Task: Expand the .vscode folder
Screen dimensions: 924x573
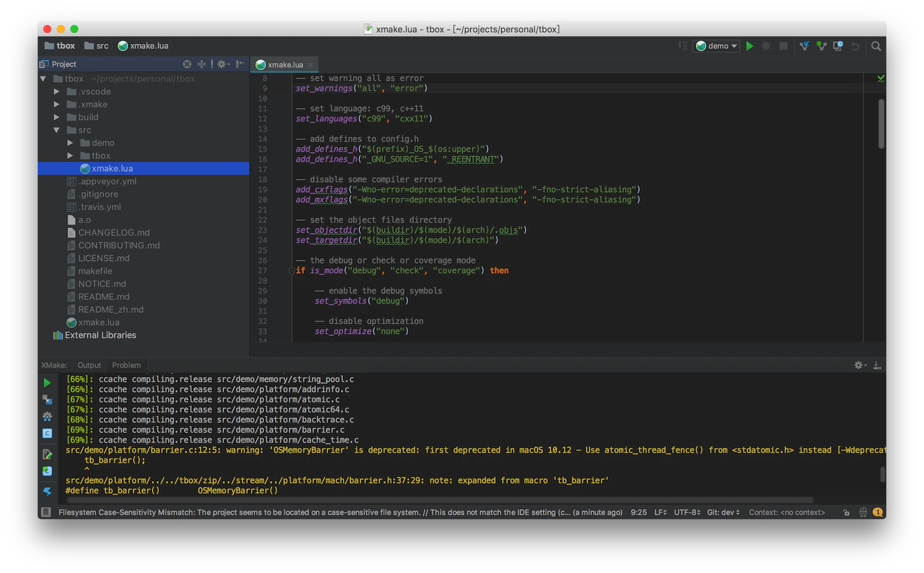Action: coord(57,92)
